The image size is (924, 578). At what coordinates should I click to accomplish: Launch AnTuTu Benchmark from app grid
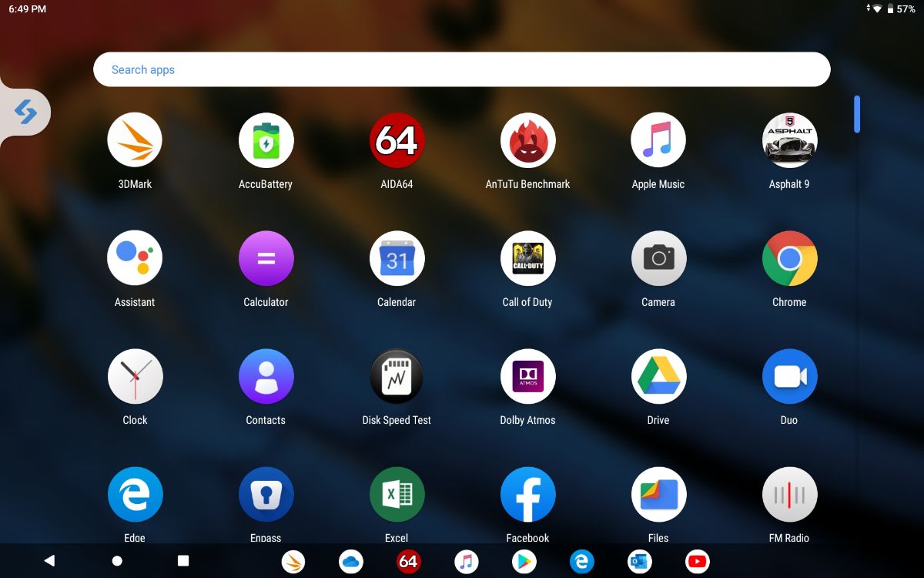pyautogui.click(x=527, y=140)
